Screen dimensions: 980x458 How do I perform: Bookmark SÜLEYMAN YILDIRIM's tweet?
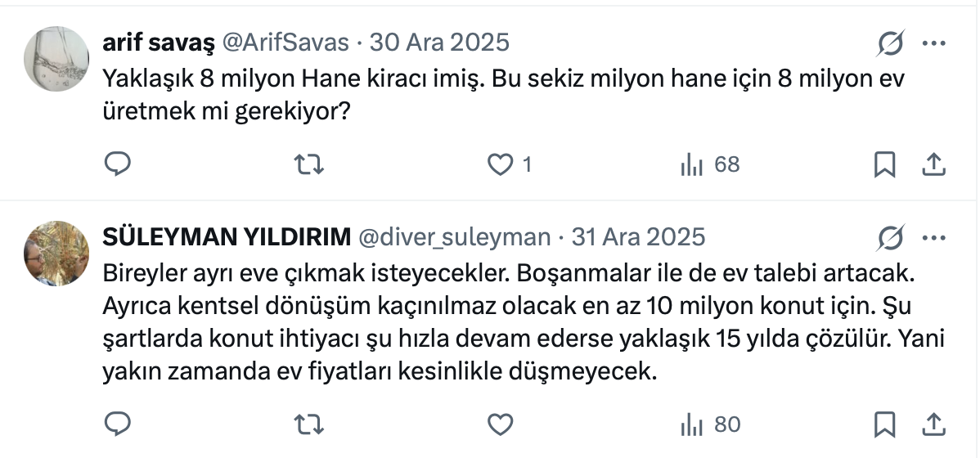click(884, 424)
